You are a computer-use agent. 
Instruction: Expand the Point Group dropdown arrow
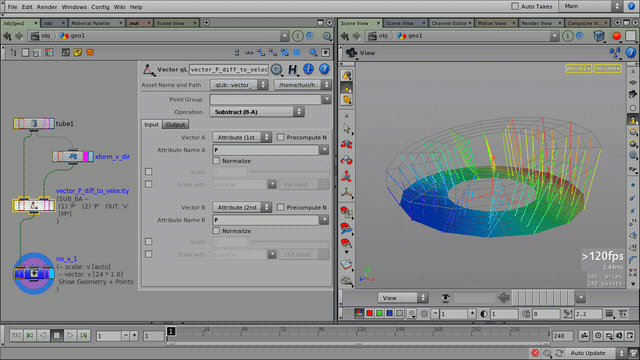(x=327, y=99)
